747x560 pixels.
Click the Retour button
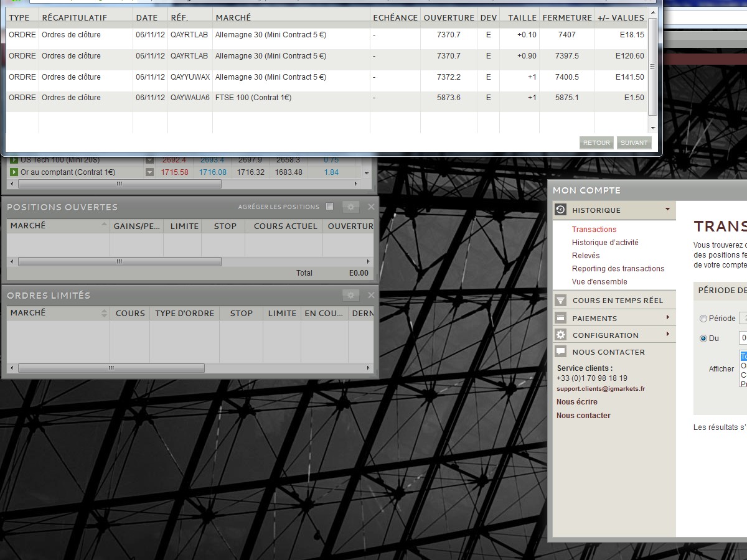click(596, 143)
